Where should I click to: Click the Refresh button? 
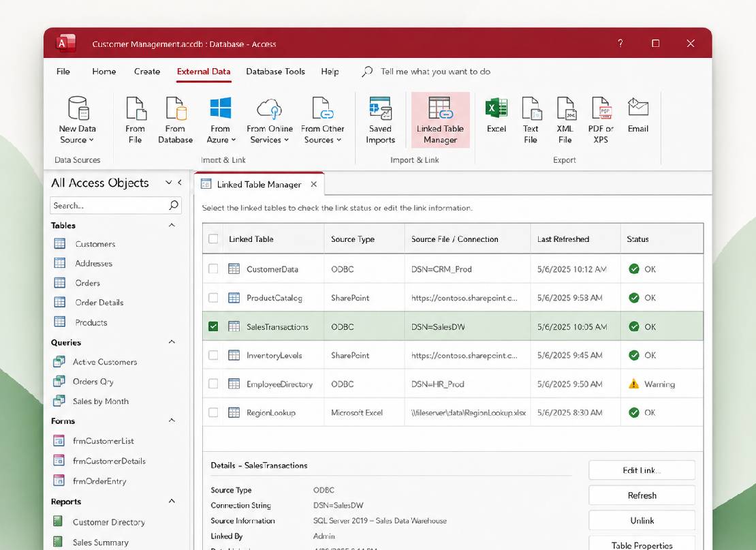(x=642, y=495)
